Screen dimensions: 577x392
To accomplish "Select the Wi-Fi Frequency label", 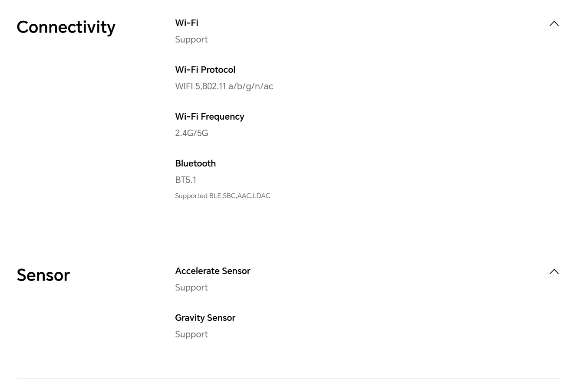I will (210, 116).
